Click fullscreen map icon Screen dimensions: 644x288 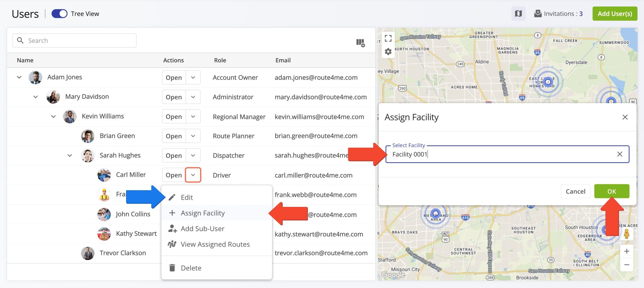[388, 38]
